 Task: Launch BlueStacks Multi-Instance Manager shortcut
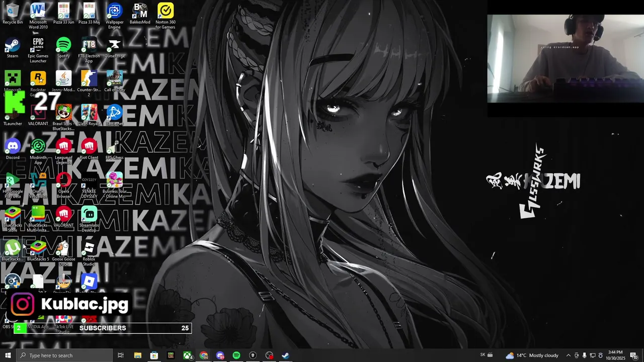click(x=38, y=219)
